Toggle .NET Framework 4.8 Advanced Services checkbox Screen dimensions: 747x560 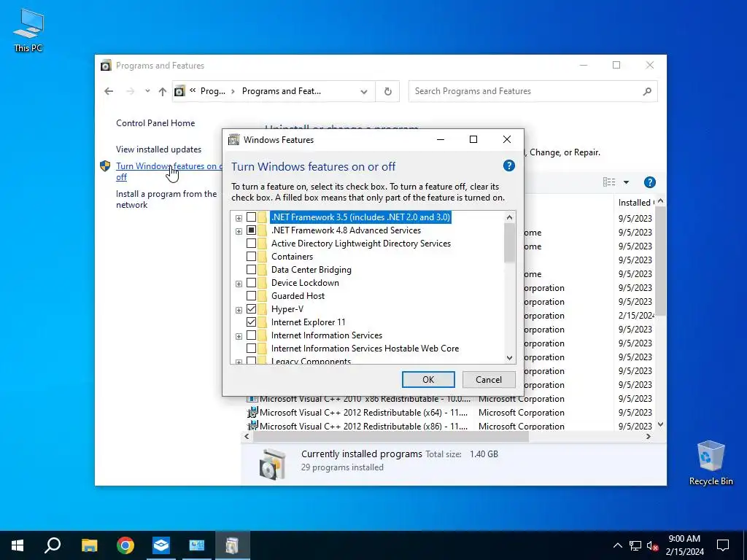251,230
